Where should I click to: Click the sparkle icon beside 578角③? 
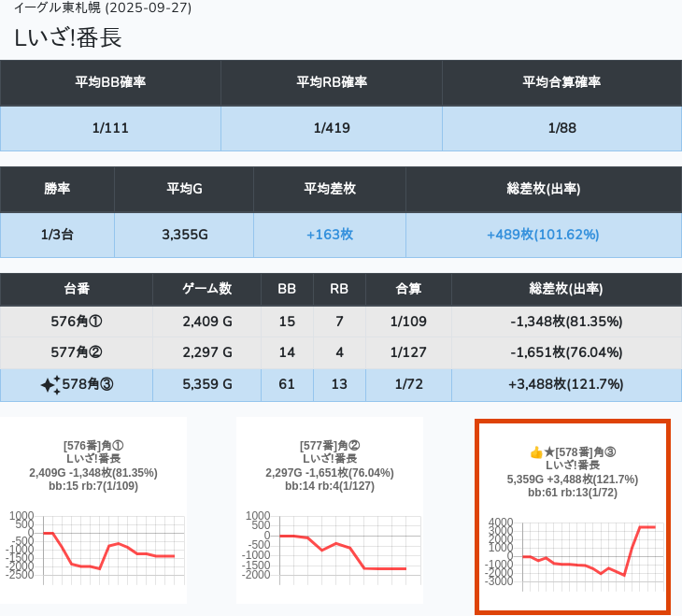tap(50, 384)
